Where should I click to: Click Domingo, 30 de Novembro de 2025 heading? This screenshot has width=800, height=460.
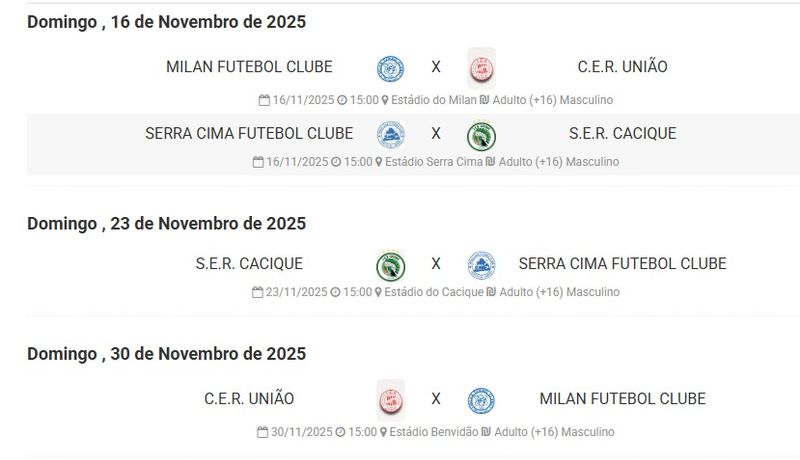tap(166, 354)
